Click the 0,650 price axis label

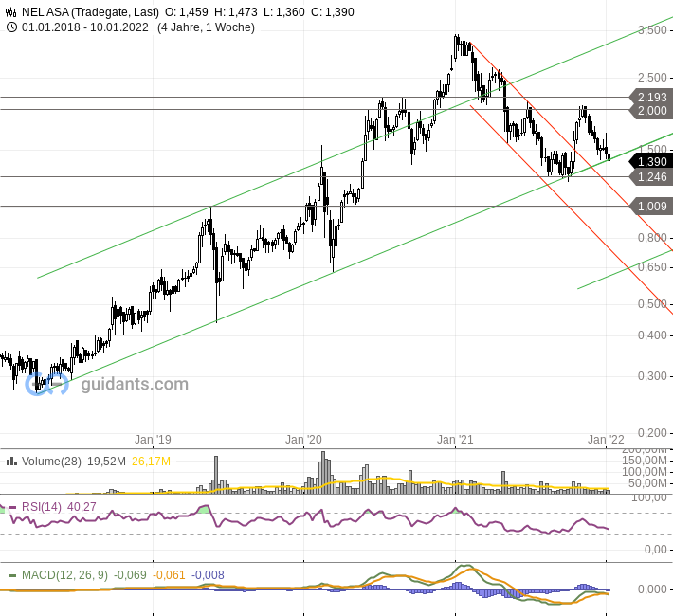652,267
